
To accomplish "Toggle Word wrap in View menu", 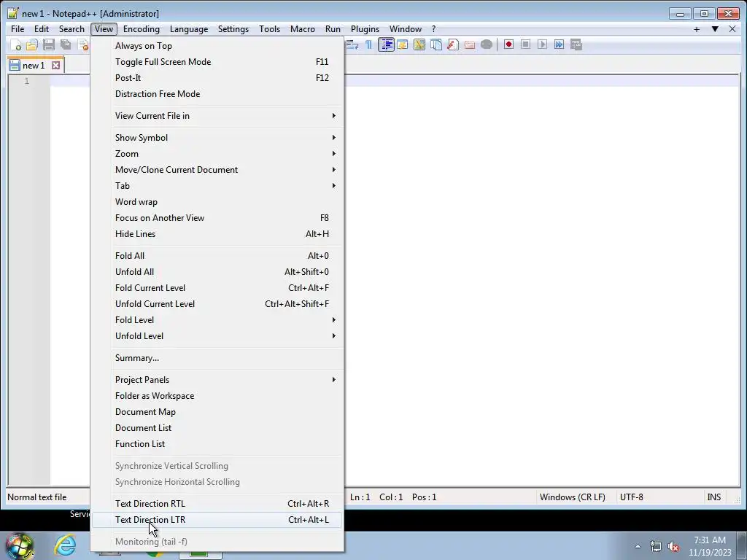I will 217,202.
